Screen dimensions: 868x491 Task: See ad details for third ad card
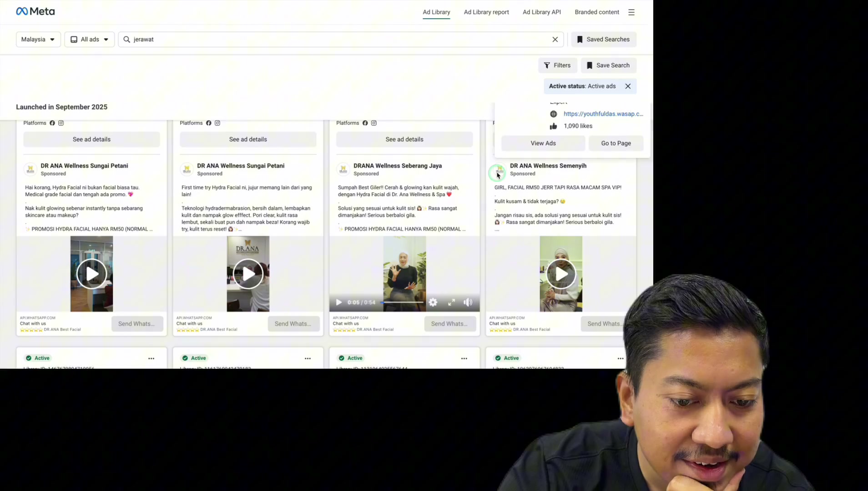coord(404,140)
